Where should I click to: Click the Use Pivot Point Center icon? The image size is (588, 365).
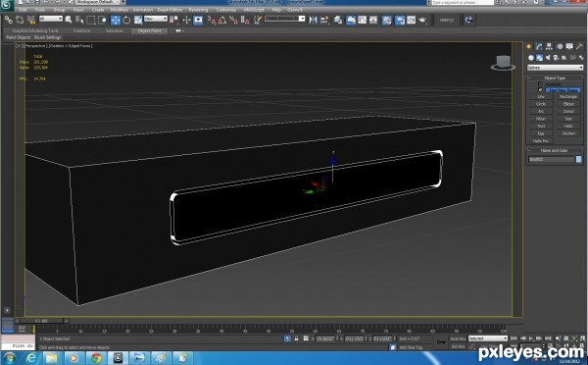click(174, 20)
